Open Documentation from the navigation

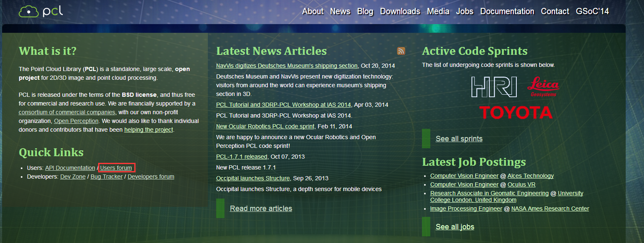click(x=507, y=11)
